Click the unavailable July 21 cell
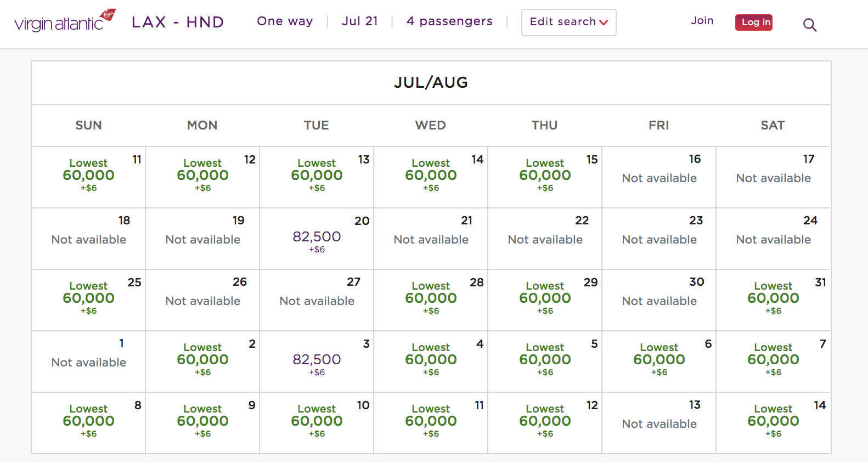This screenshot has height=463, width=868. [431, 239]
